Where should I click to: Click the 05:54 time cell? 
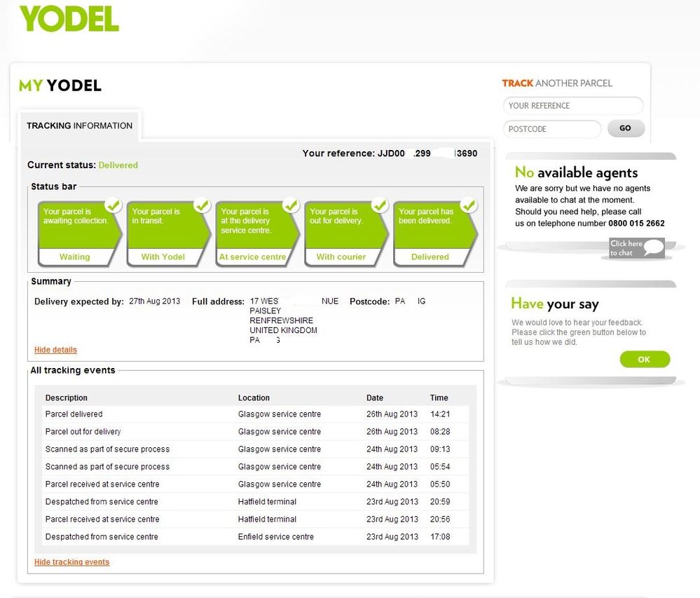(x=440, y=466)
